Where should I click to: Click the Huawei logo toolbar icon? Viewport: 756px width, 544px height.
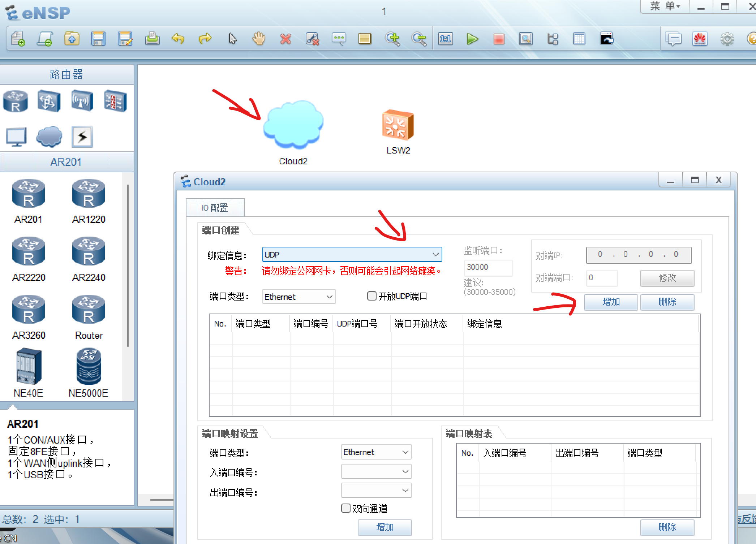[700, 39]
